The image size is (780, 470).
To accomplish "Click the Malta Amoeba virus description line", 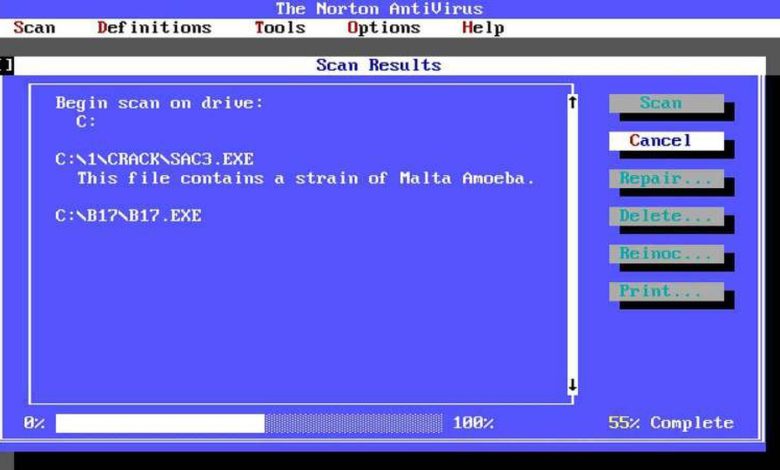I will click(306, 178).
